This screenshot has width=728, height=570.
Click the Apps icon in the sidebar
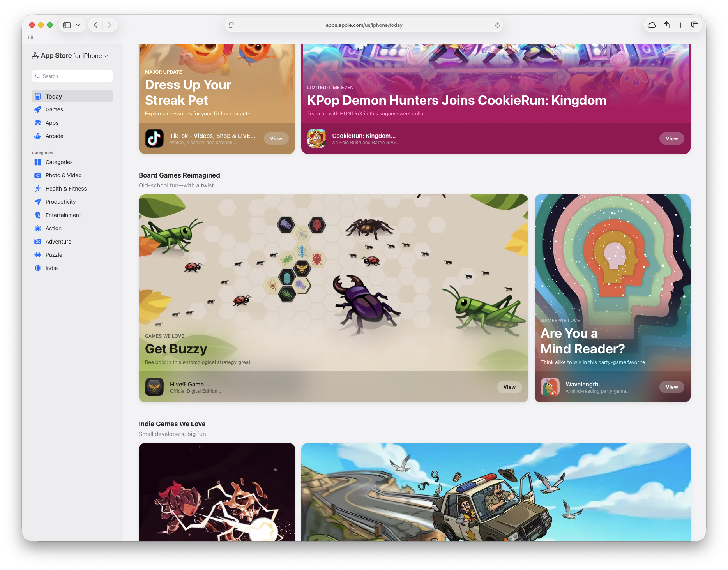click(x=38, y=123)
